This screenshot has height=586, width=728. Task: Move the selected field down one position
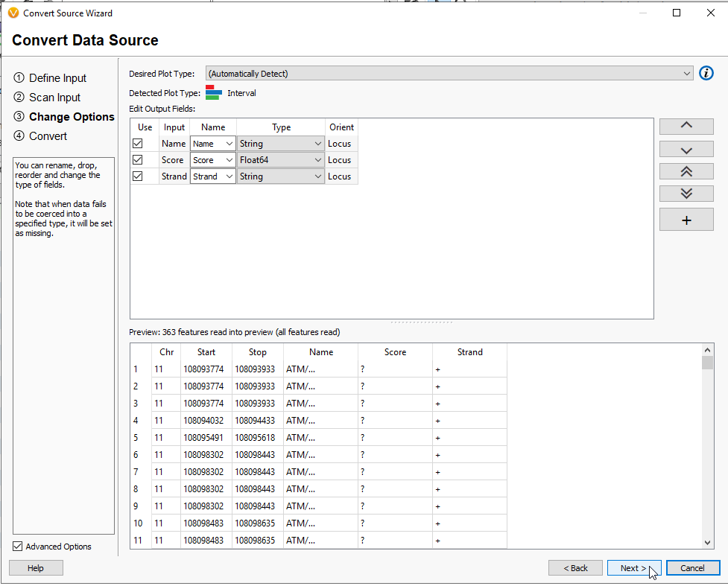coord(686,148)
